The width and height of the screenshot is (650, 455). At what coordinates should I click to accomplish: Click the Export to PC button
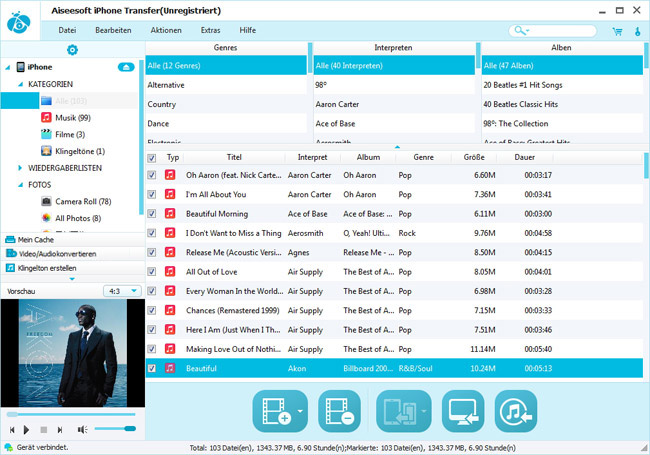(x=463, y=411)
